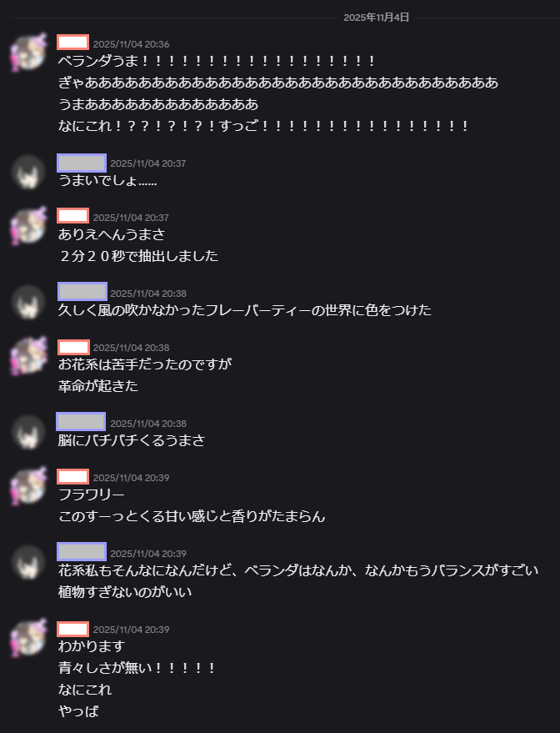The height and width of the screenshot is (733, 560).
Task: Click avatar beside フラワリー message
Action: click(x=29, y=485)
